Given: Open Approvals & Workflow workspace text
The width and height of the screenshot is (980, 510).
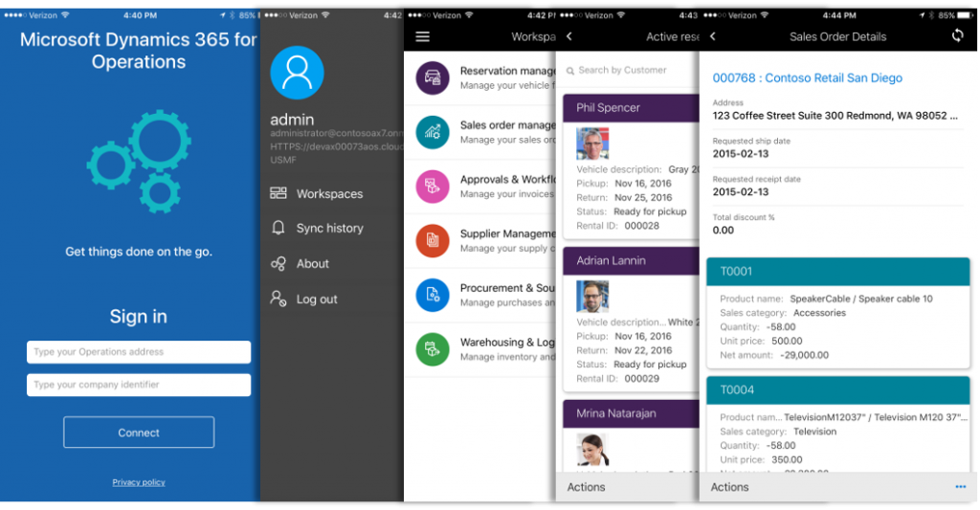Looking at the screenshot, I should pos(507,179).
